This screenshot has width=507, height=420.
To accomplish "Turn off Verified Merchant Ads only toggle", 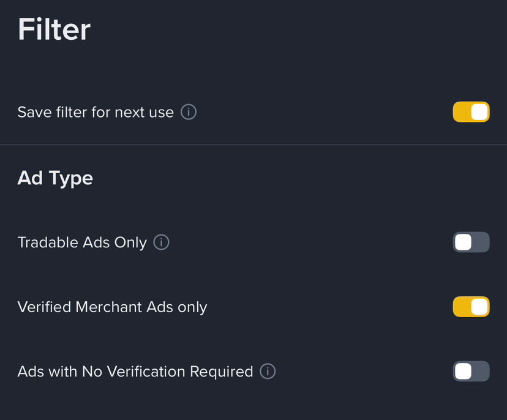I will (471, 307).
